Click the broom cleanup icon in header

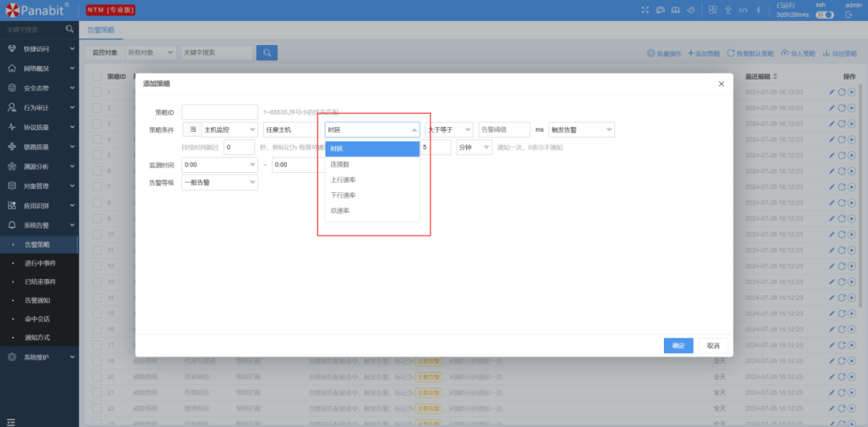point(690,10)
